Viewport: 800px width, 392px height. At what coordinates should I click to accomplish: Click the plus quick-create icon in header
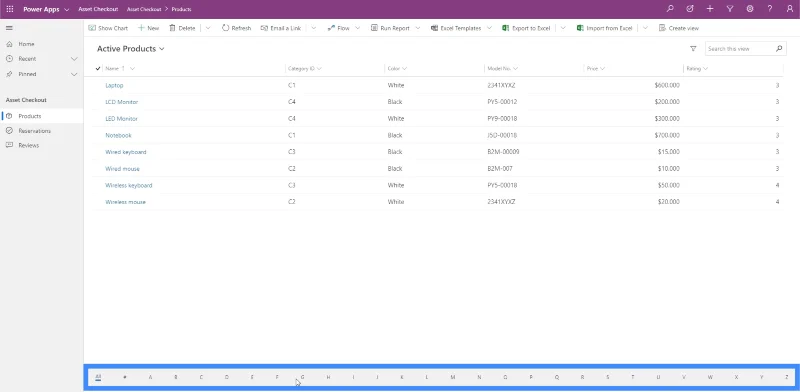point(710,9)
